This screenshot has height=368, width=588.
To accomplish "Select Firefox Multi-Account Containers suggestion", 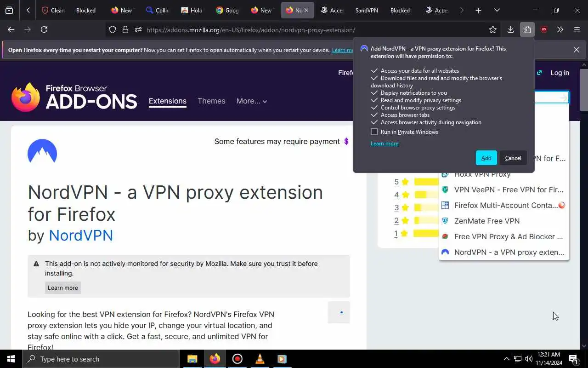I will 504,205.
